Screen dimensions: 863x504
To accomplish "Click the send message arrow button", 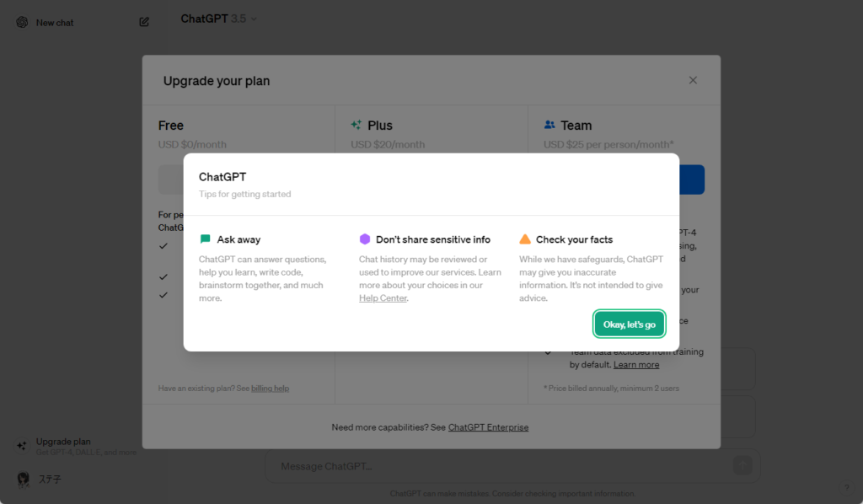I will coord(742,465).
